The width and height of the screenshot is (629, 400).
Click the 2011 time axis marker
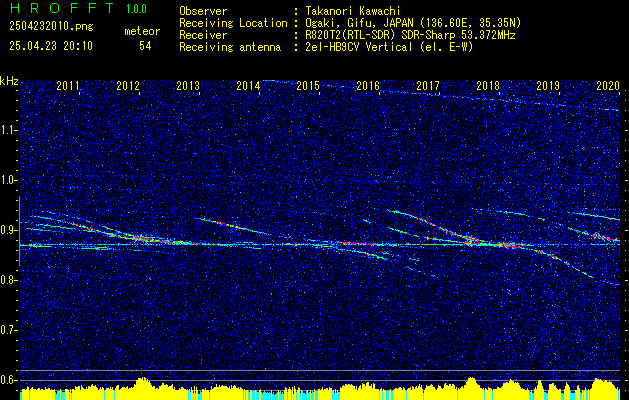(x=68, y=85)
